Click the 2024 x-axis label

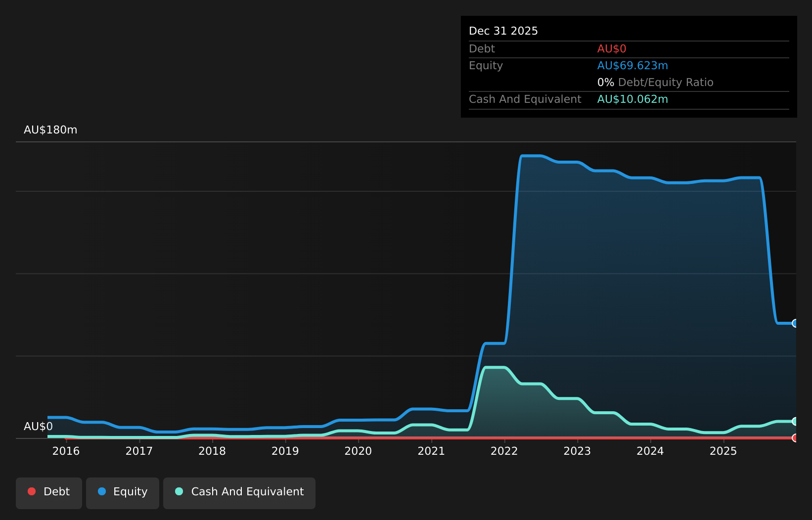point(650,451)
